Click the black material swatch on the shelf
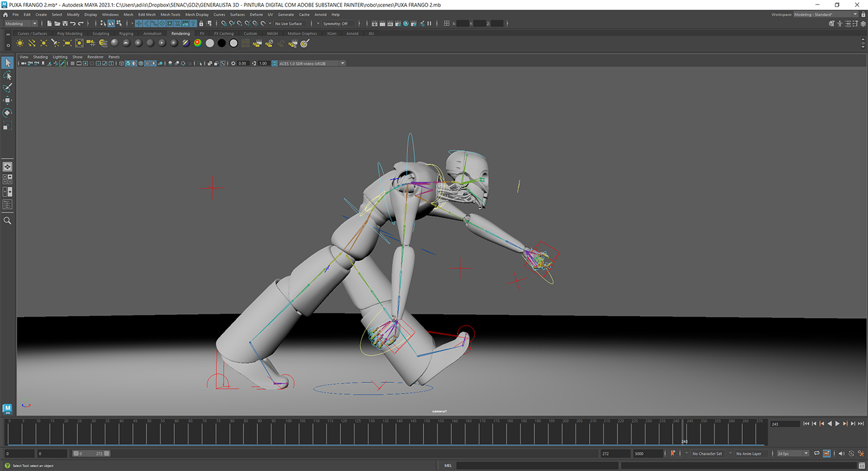The width and height of the screenshot is (868, 471). pyautogui.click(x=221, y=43)
